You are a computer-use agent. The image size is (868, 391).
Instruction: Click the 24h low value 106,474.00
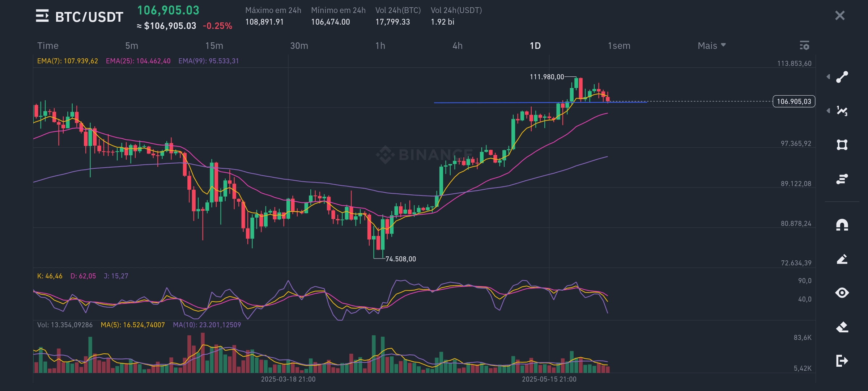pyautogui.click(x=331, y=22)
